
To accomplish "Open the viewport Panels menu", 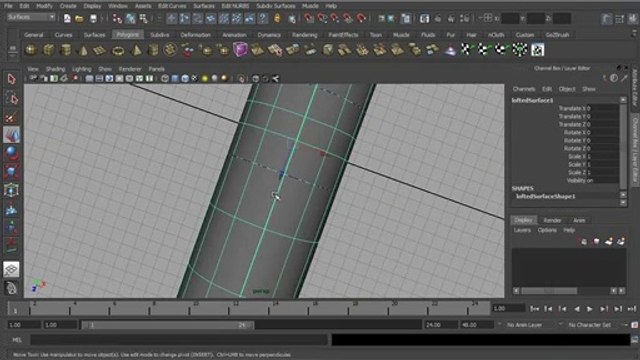I will [x=156, y=69].
